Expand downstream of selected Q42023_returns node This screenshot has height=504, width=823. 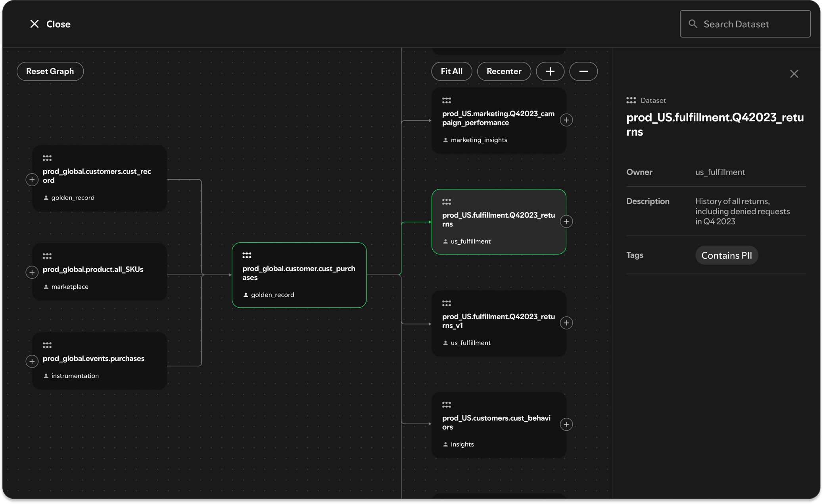tap(566, 222)
